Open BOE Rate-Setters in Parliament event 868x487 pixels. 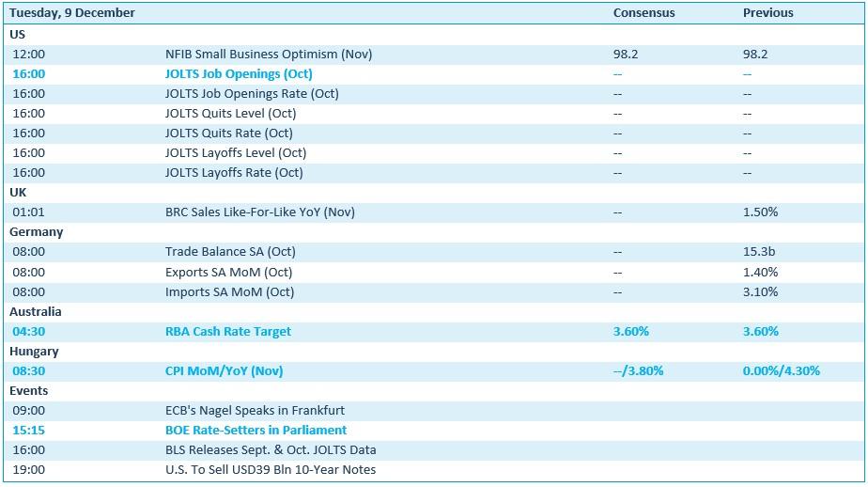coord(256,430)
